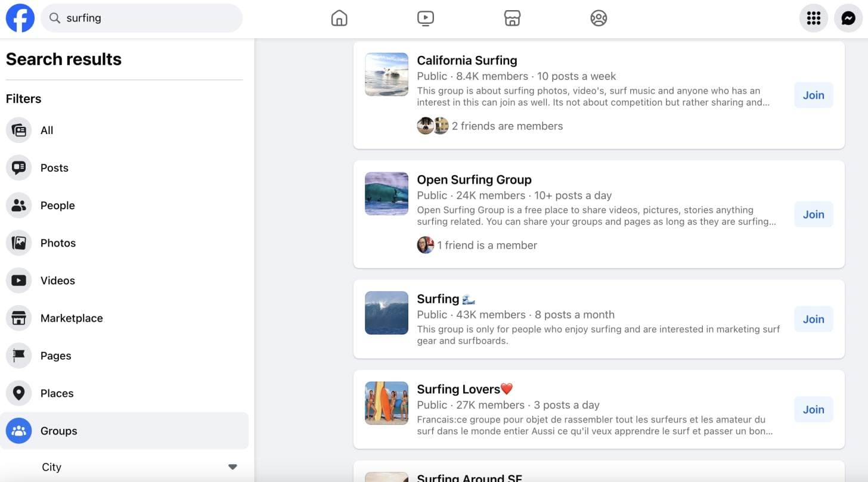Select the Posts filter icon

pyautogui.click(x=18, y=168)
